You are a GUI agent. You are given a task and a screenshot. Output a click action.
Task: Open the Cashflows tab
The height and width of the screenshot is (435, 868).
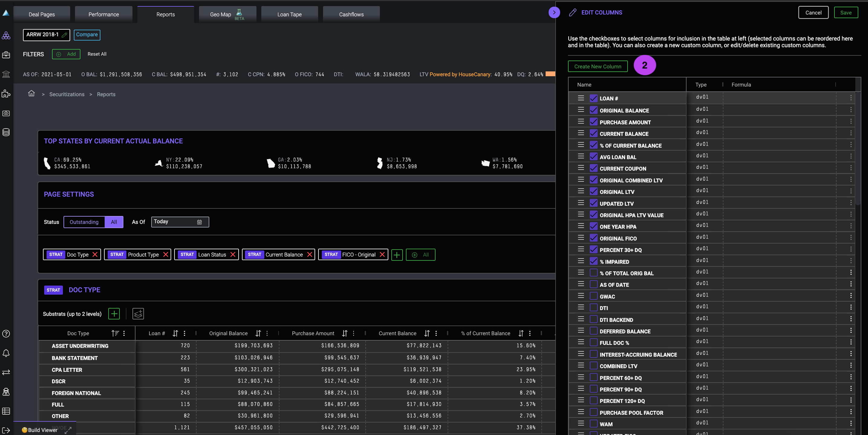(351, 15)
